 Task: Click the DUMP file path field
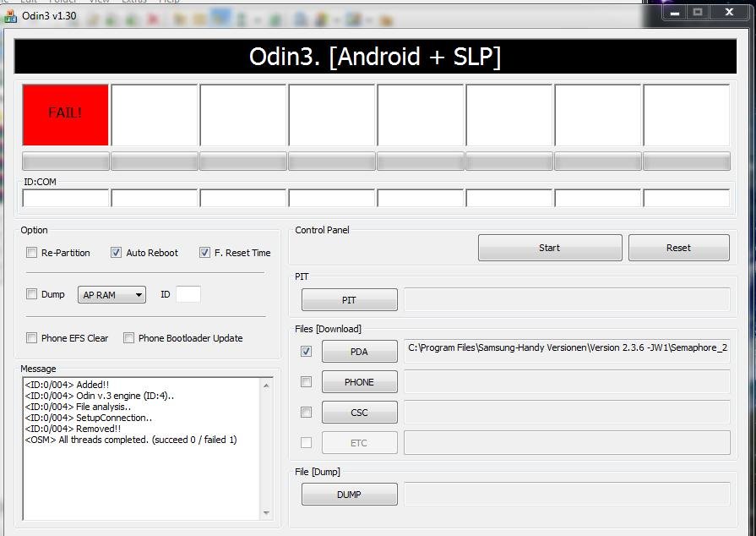pos(567,494)
